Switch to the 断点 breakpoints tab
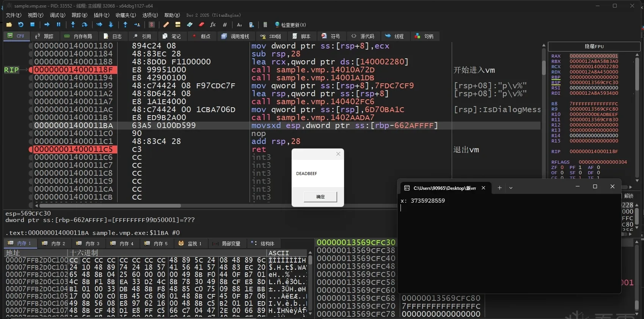 201,36
